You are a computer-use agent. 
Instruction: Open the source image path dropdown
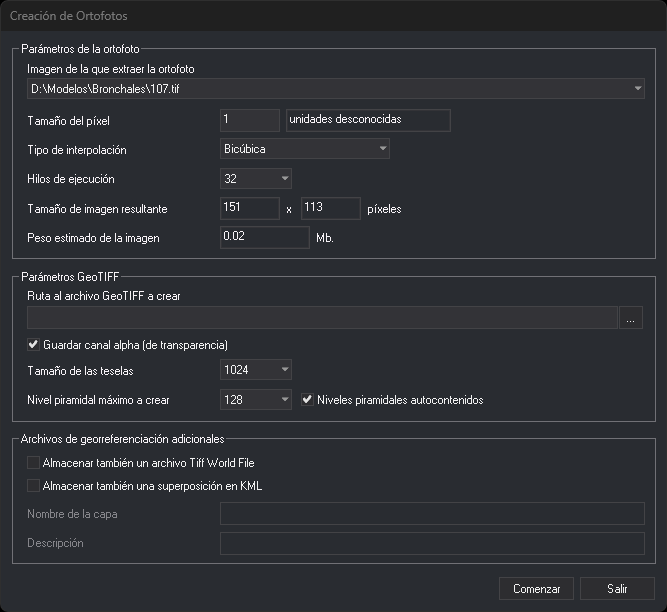pos(336,88)
